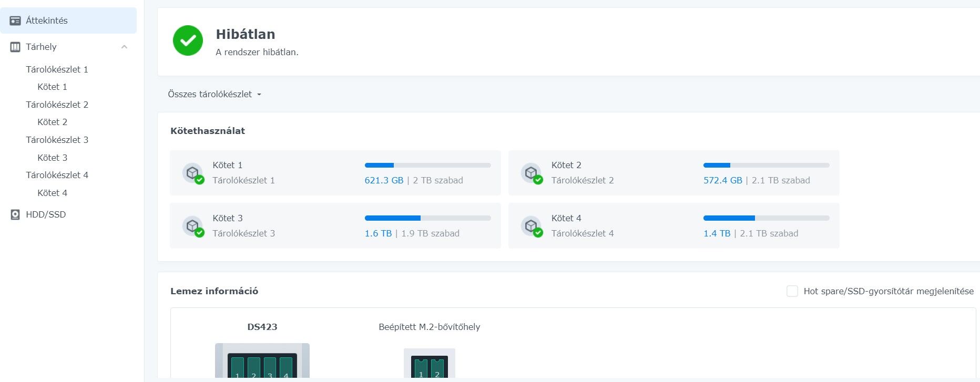
Task: Click M.2 slot 2 in Beépített M.2-bővítőhely
Action: 437,368
